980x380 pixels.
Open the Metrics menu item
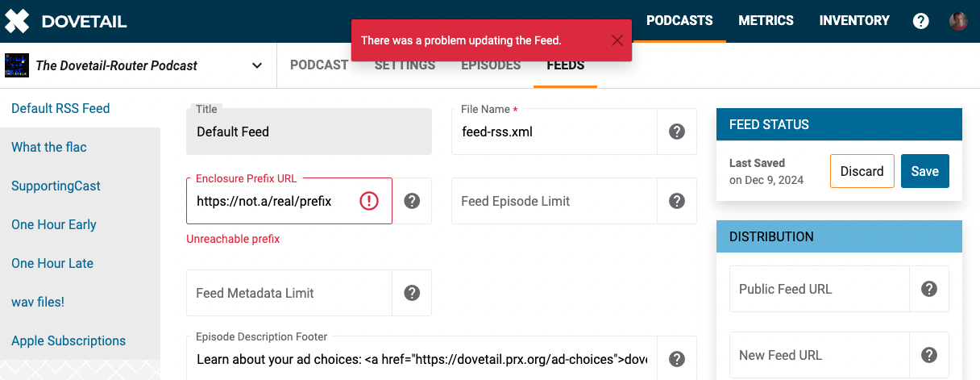point(766,21)
